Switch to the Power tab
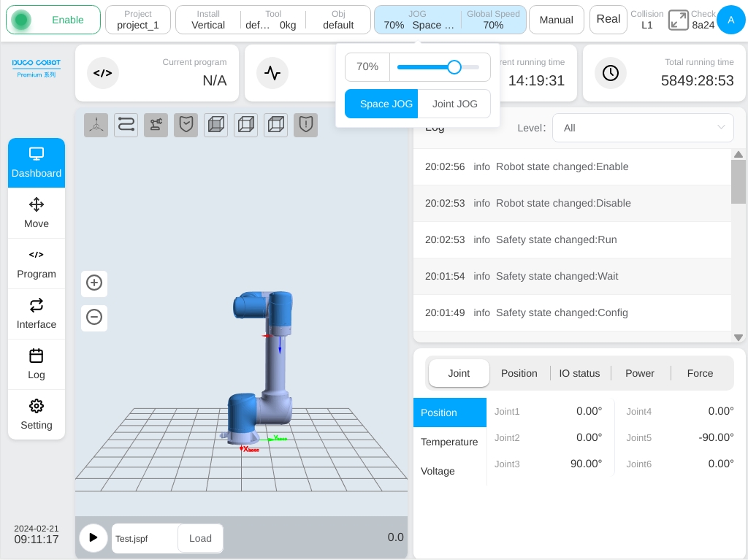The image size is (748, 560). [640, 374]
